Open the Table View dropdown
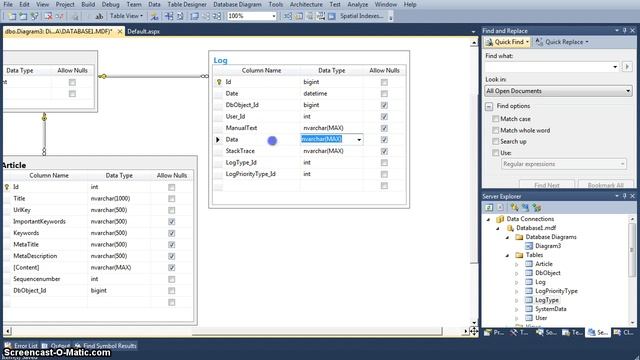Image resolution: width=640 pixels, height=360 pixels. point(127,16)
